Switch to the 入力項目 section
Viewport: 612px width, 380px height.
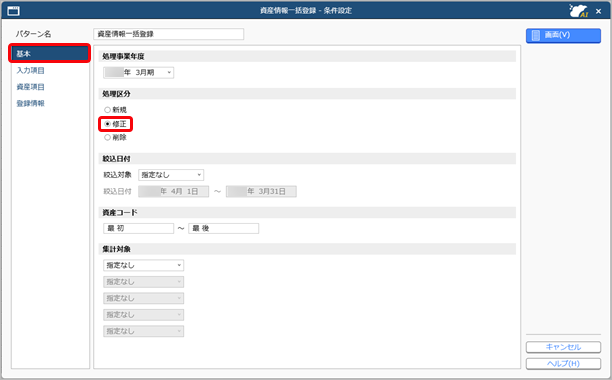pos(30,71)
